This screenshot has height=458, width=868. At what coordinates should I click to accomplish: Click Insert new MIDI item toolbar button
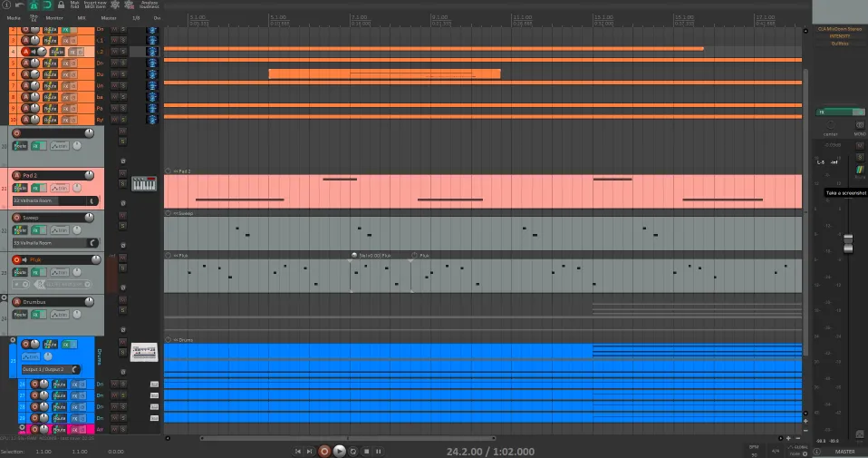tap(94, 5)
